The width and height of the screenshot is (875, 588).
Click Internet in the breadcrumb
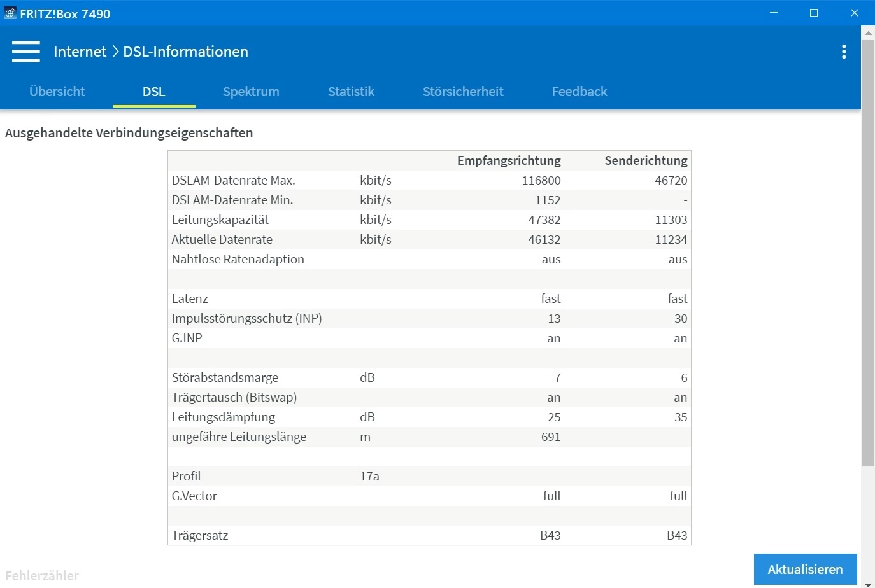pos(80,52)
